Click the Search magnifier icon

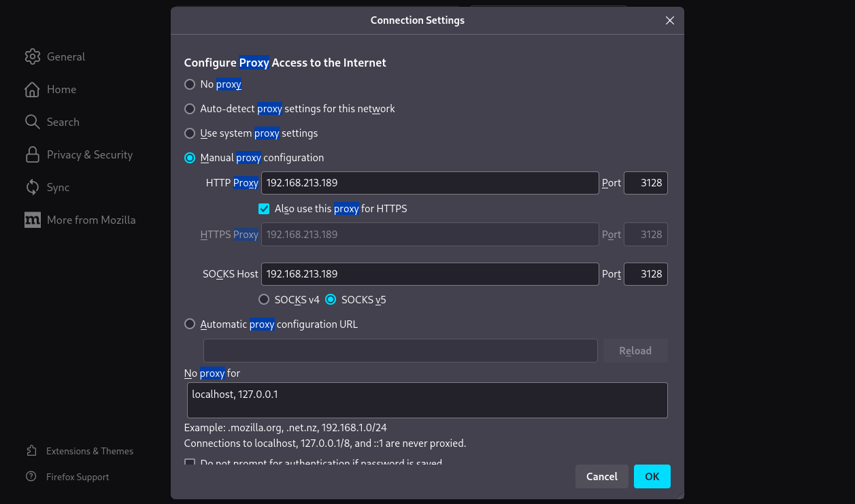32,122
